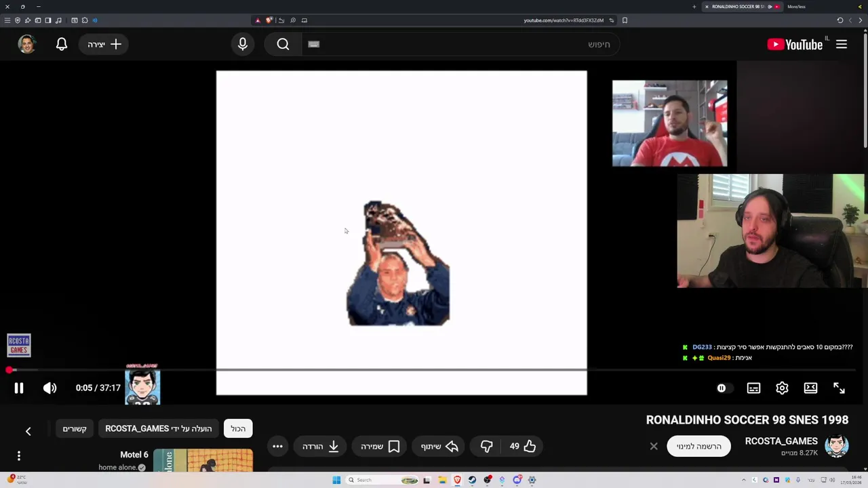Dislike the video with thumbs down

tap(486, 446)
